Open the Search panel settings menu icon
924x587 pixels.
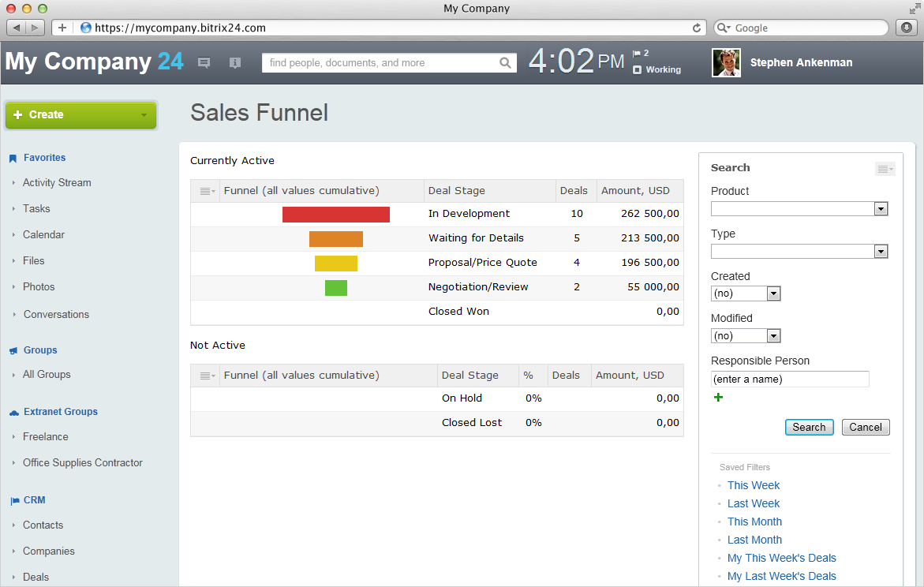(885, 169)
